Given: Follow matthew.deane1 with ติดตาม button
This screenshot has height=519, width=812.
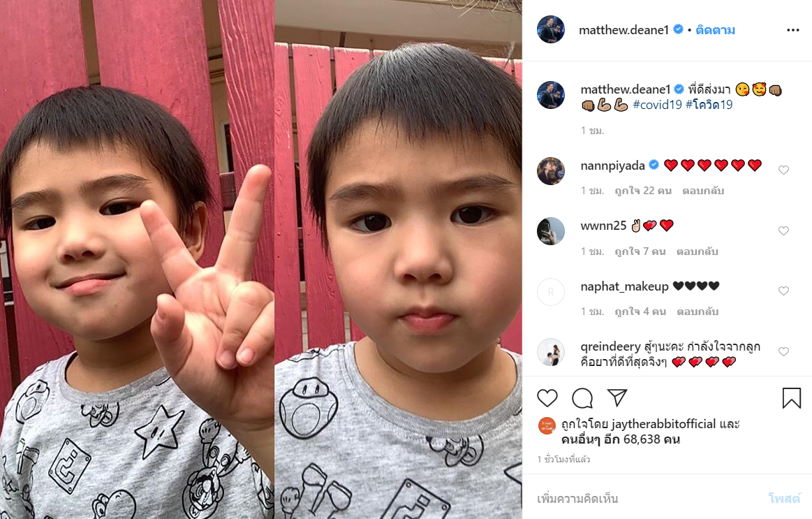Looking at the screenshot, I should coord(715,30).
